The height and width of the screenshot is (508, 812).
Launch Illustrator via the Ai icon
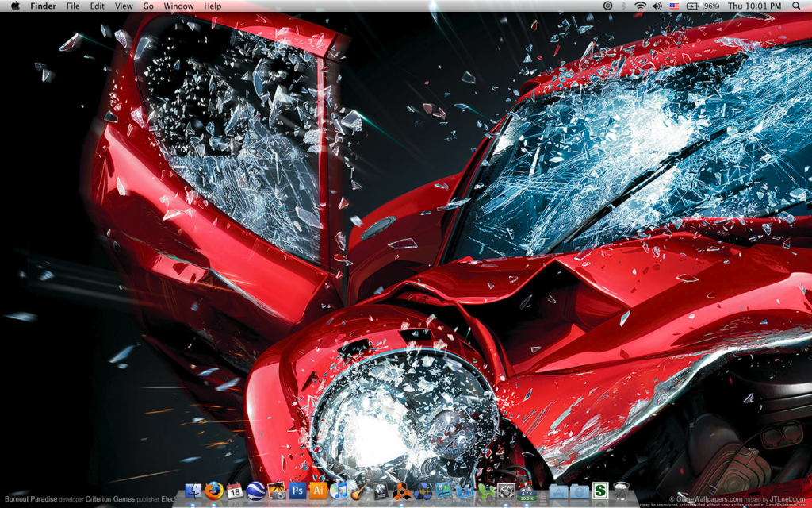[318, 491]
